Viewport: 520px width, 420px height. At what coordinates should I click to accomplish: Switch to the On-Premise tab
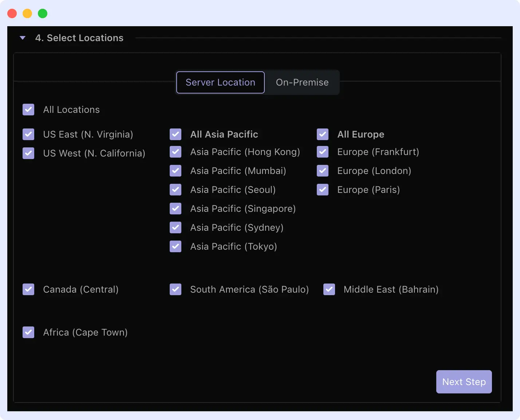pos(302,82)
